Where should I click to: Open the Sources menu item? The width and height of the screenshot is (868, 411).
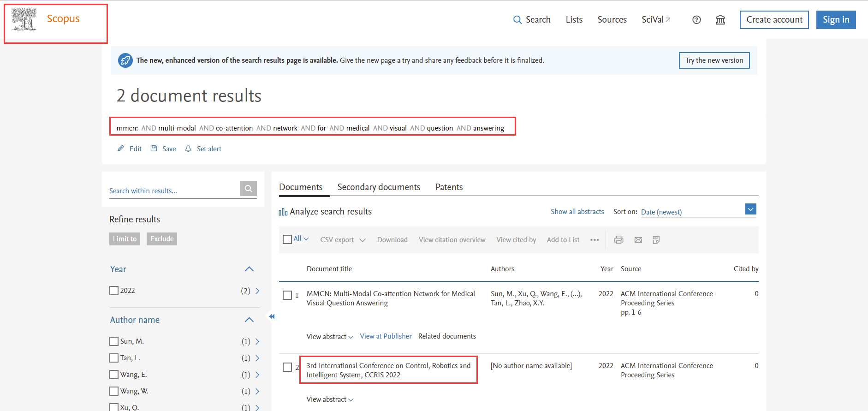click(x=612, y=20)
